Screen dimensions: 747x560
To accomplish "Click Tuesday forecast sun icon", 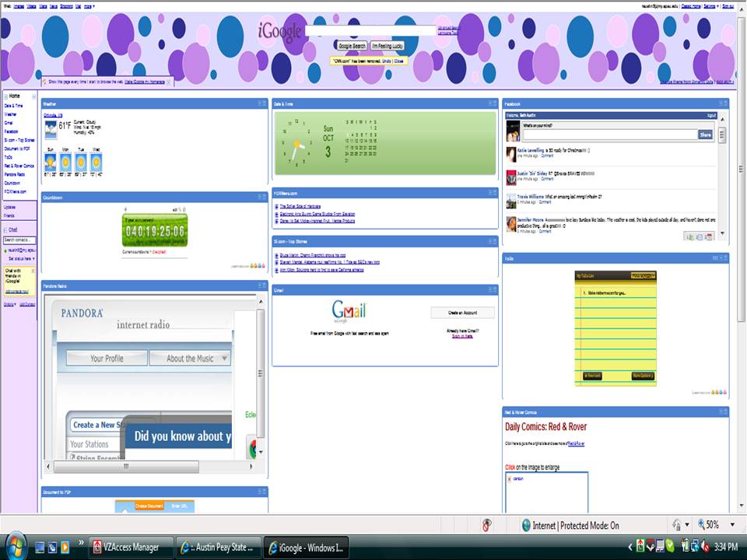I will pyautogui.click(x=81, y=163).
